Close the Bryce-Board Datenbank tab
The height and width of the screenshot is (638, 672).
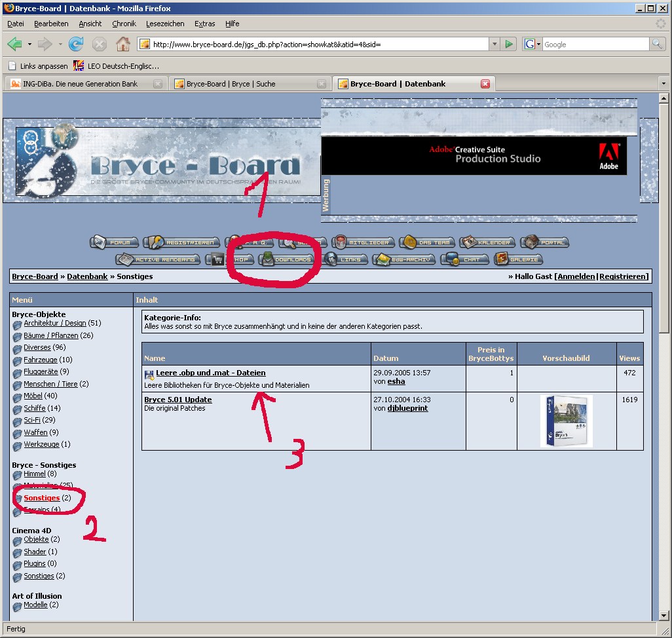(x=485, y=84)
